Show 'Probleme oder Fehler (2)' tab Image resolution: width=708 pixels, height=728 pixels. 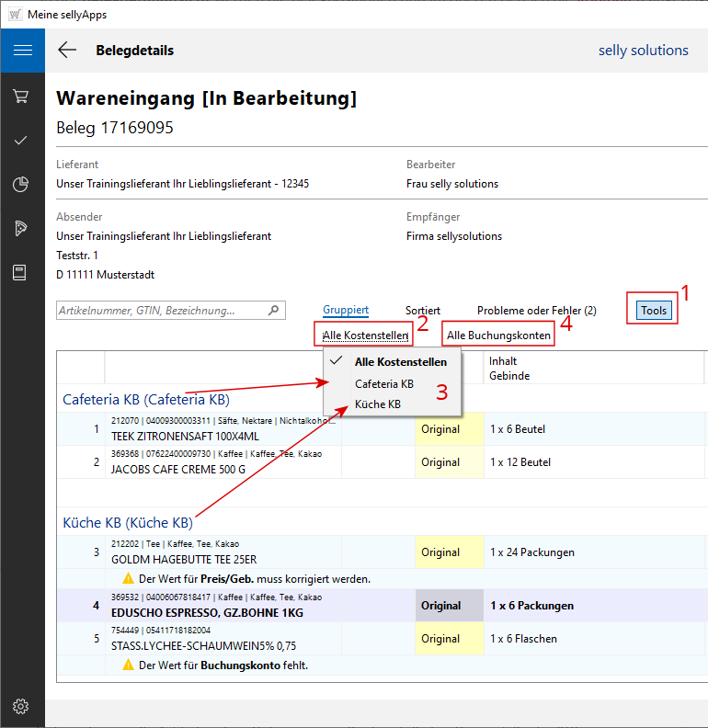(x=536, y=311)
